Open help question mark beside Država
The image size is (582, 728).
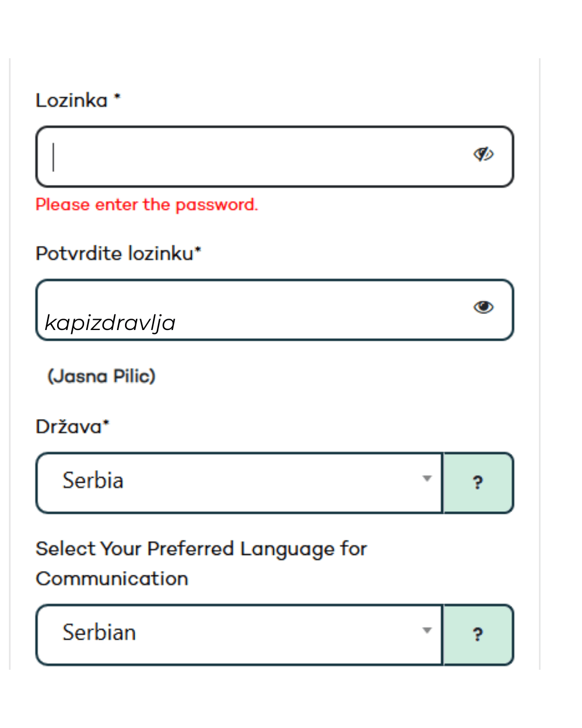[478, 483]
